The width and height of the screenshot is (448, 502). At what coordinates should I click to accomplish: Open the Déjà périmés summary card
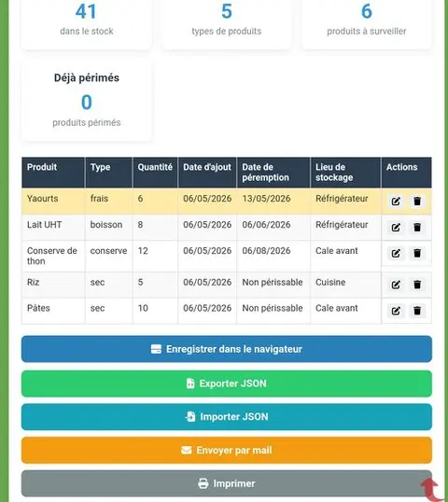point(87,101)
